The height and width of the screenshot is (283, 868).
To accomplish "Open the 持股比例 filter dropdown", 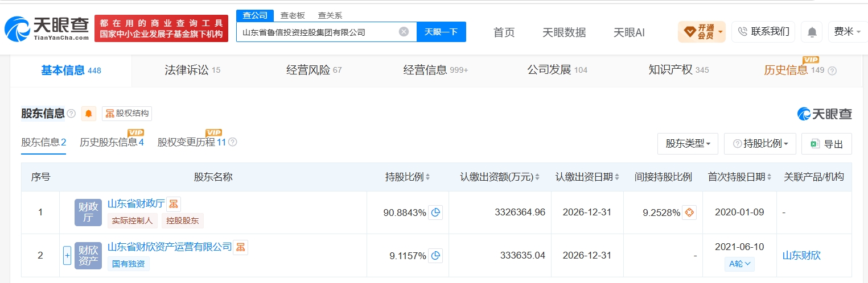I will click(760, 144).
